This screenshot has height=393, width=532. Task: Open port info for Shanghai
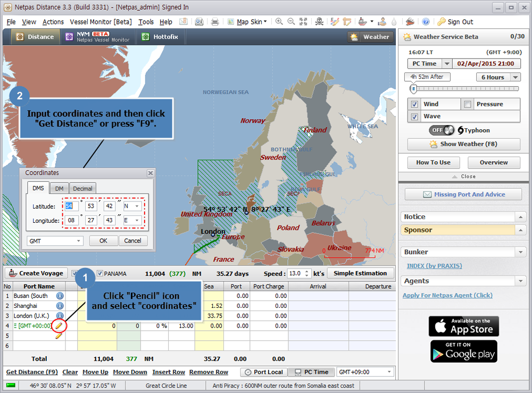click(x=60, y=306)
